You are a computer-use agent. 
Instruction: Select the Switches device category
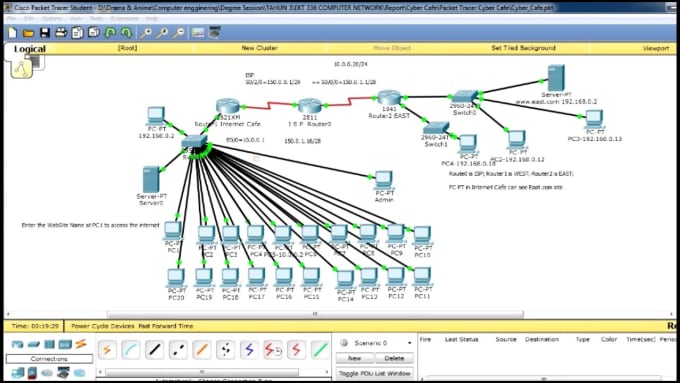click(33, 344)
